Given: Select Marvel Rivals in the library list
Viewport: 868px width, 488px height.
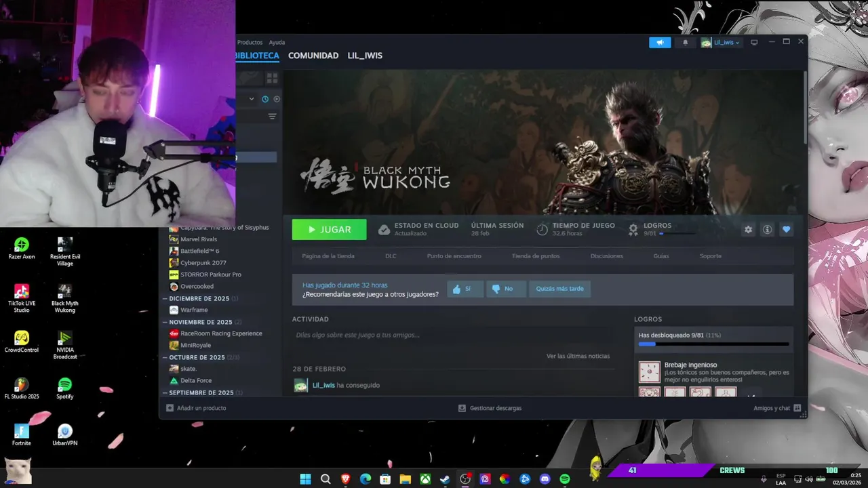Looking at the screenshot, I should point(198,239).
